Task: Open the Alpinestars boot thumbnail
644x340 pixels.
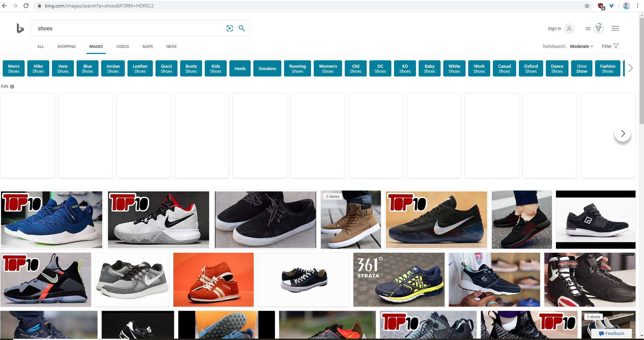Action: [x=590, y=280]
